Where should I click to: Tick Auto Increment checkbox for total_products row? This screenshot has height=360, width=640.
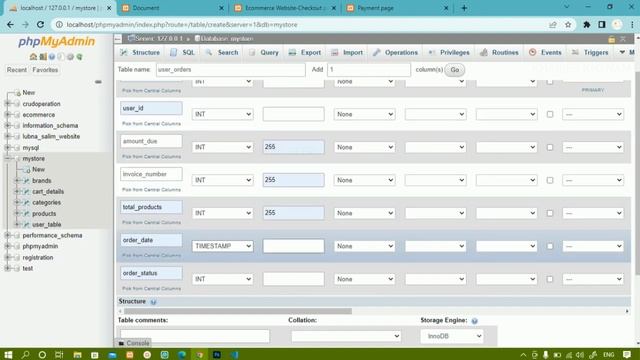tap(550, 213)
